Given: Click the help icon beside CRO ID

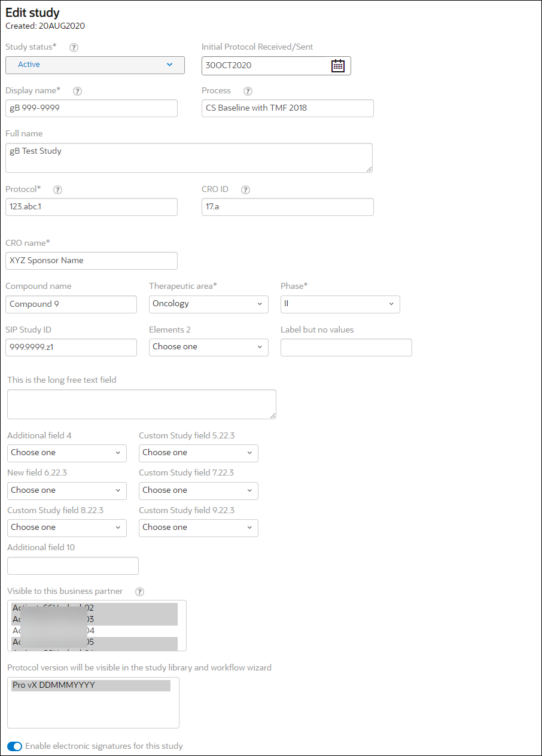Looking at the screenshot, I should point(245,190).
